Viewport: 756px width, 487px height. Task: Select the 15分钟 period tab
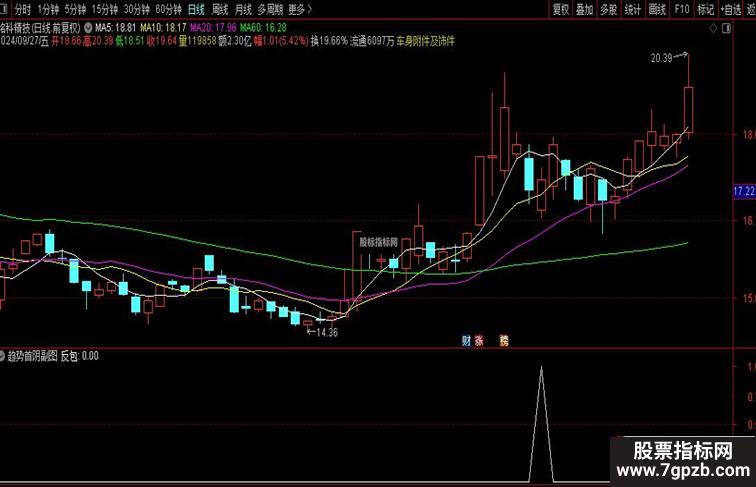coord(105,9)
